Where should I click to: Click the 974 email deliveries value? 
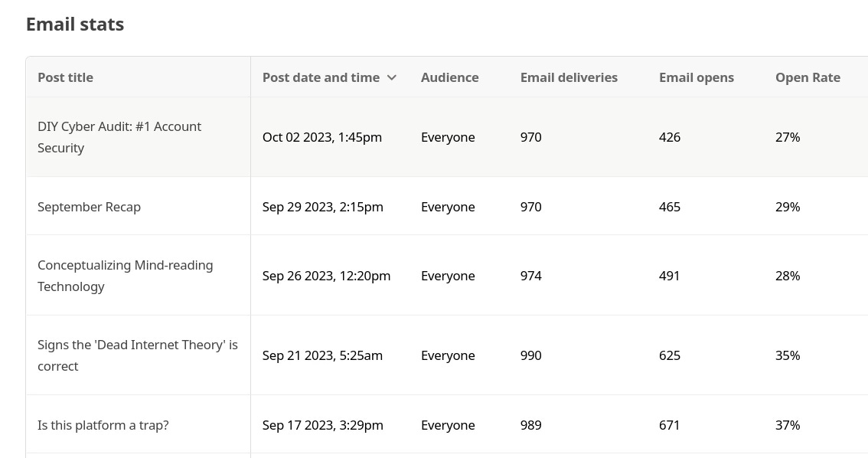coord(531,276)
